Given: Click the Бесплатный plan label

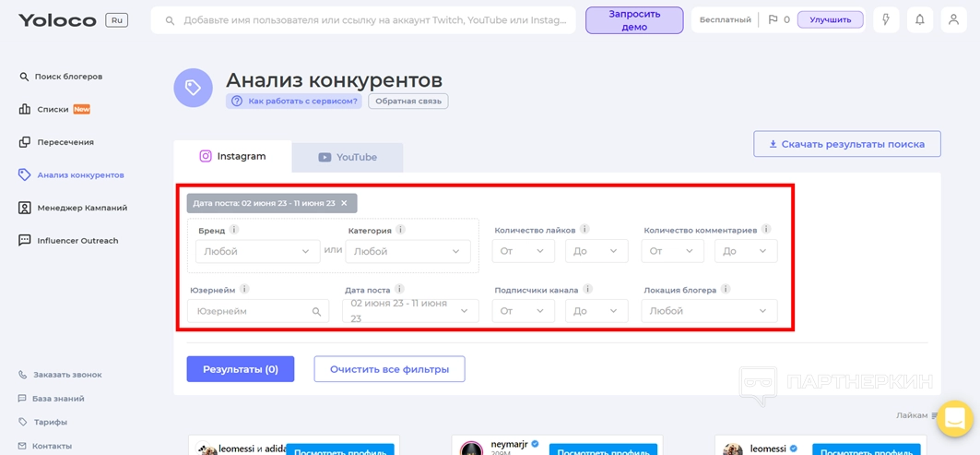Looking at the screenshot, I should [x=725, y=20].
